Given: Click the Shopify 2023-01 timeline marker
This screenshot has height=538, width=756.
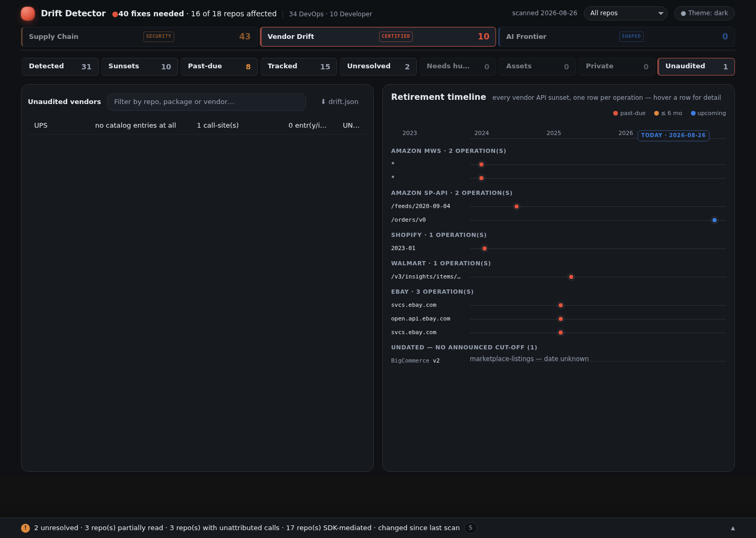Looking at the screenshot, I should click(x=485, y=249).
